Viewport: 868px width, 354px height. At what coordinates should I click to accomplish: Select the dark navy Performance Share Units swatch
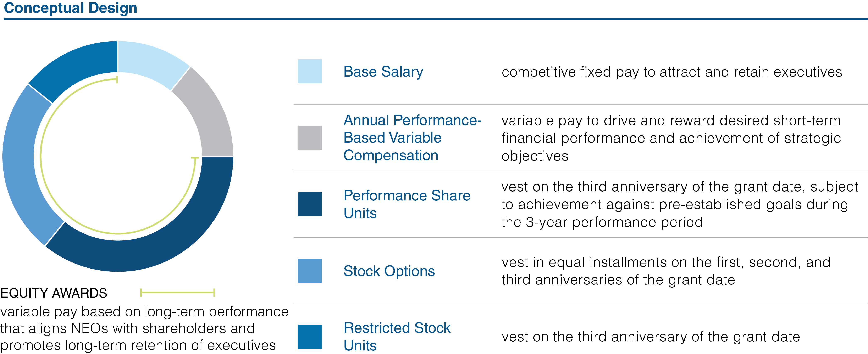(x=309, y=204)
